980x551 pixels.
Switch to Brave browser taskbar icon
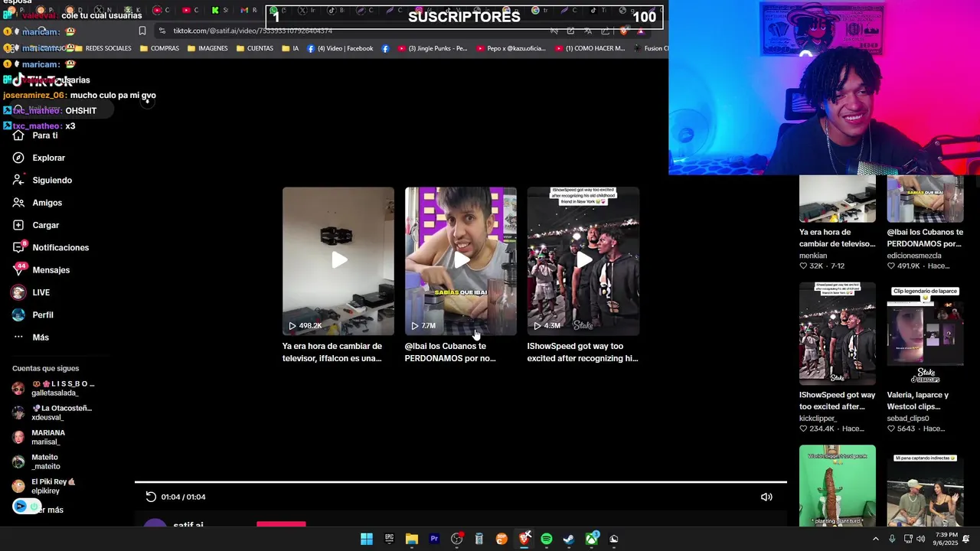pyautogui.click(x=524, y=539)
